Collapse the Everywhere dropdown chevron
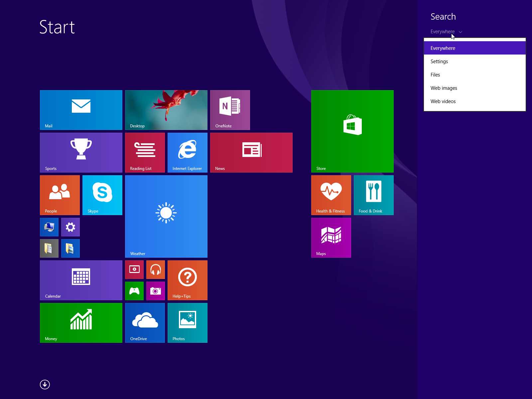Screen dimensions: 532x399 pyautogui.click(x=461, y=32)
